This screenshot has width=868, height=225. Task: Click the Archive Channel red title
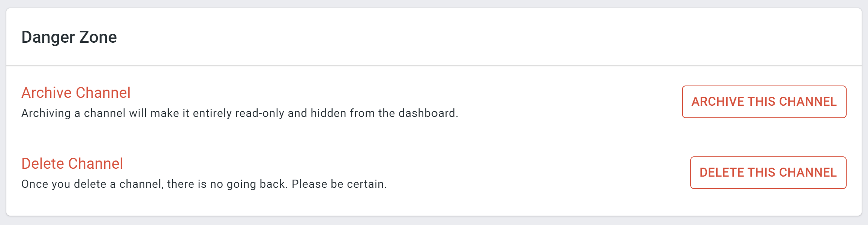click(x=76, y=93)
